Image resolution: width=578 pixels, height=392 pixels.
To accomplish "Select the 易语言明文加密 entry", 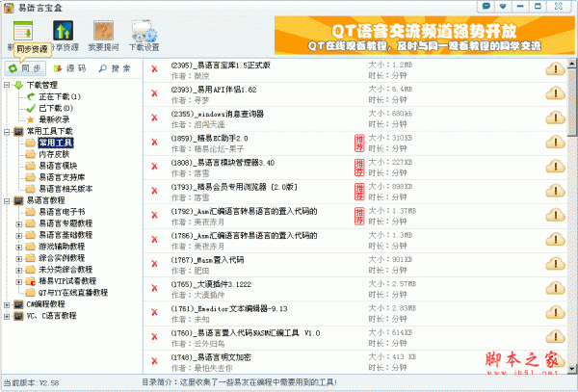I will pyautogui.click(x=355, y=362).
